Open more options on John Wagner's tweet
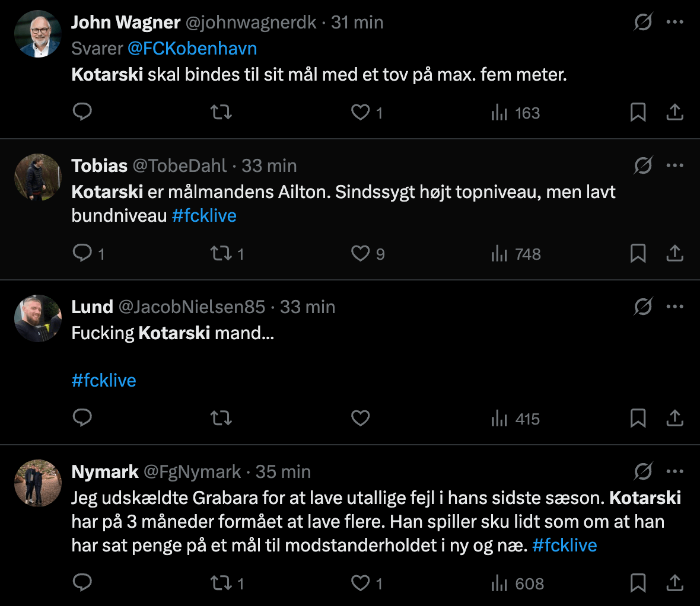This screenshot has height=606, width=700. pos(675,23)
